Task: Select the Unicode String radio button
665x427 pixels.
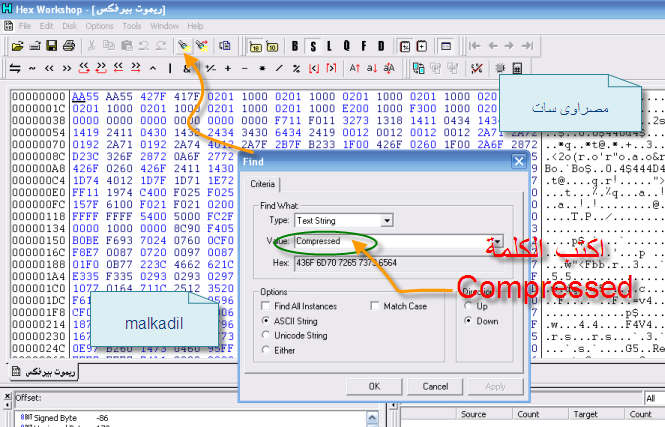Action: click(266, 335)
